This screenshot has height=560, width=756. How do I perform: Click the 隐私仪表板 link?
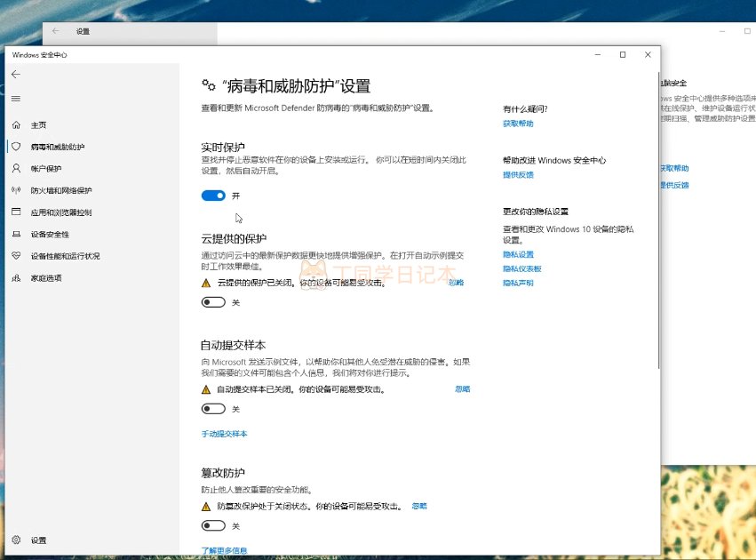[x=521, y=268]
